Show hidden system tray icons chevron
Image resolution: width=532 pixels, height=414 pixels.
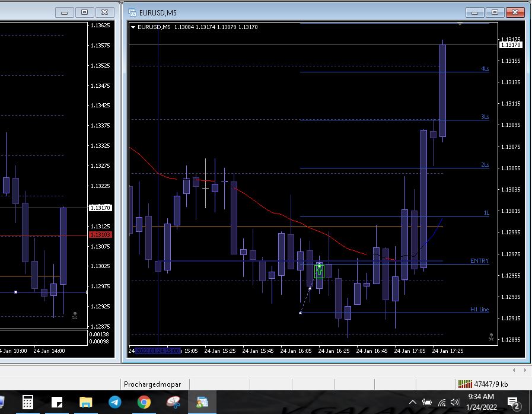pyautogui.click(x=413, y=403)
